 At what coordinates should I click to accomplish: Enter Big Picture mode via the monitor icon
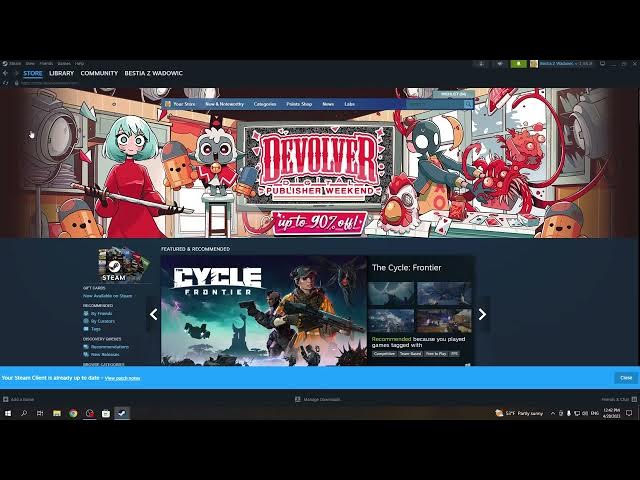pyautogui.click(x=602, y=64)
